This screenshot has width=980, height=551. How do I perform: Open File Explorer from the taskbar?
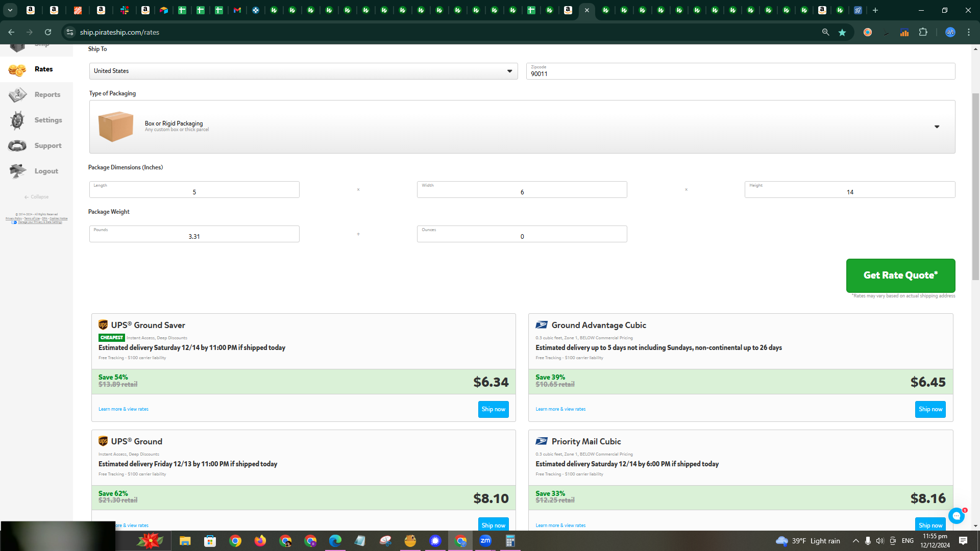[185, 541]
